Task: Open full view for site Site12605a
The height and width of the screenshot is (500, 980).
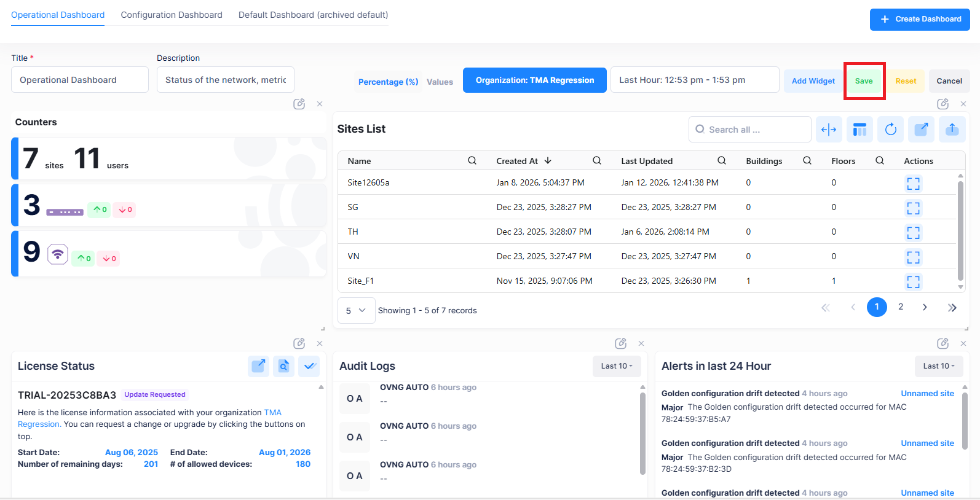Action: tap(913, 183)
